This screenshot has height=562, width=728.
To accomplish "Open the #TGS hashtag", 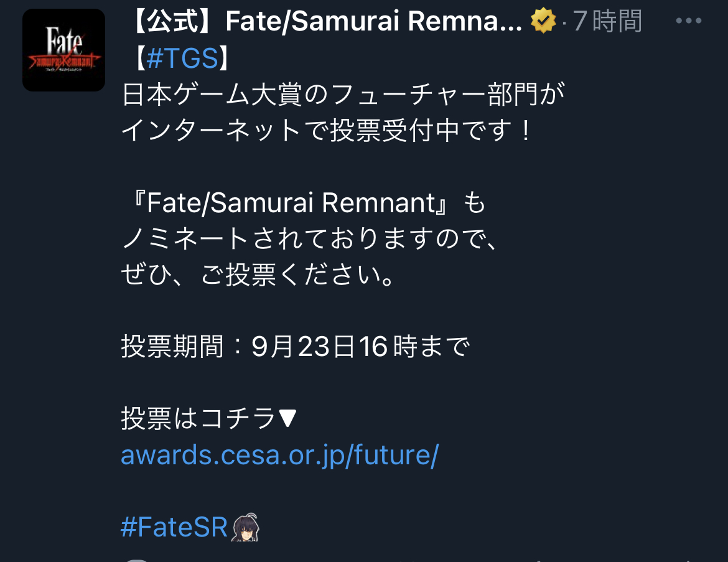I will [182, 59].
